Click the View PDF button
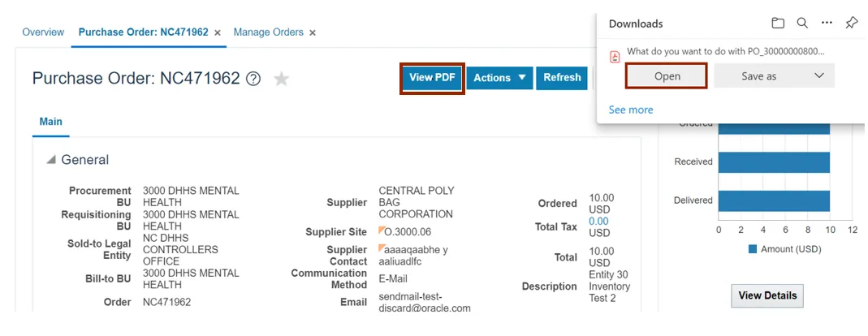The height and width of the screenshot is (336, 868). (432, 78)
